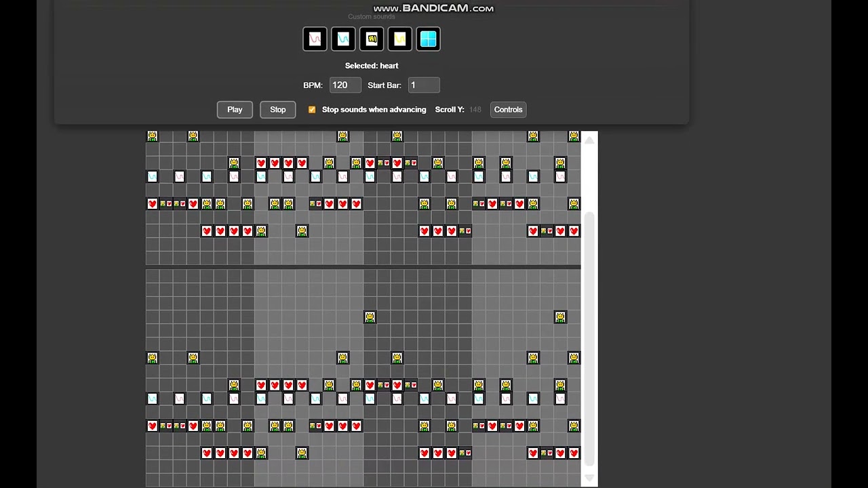The image size is (868, 488).
Task: Click the rightmost pink wave note in upper pattern
Action: (560, 176)
